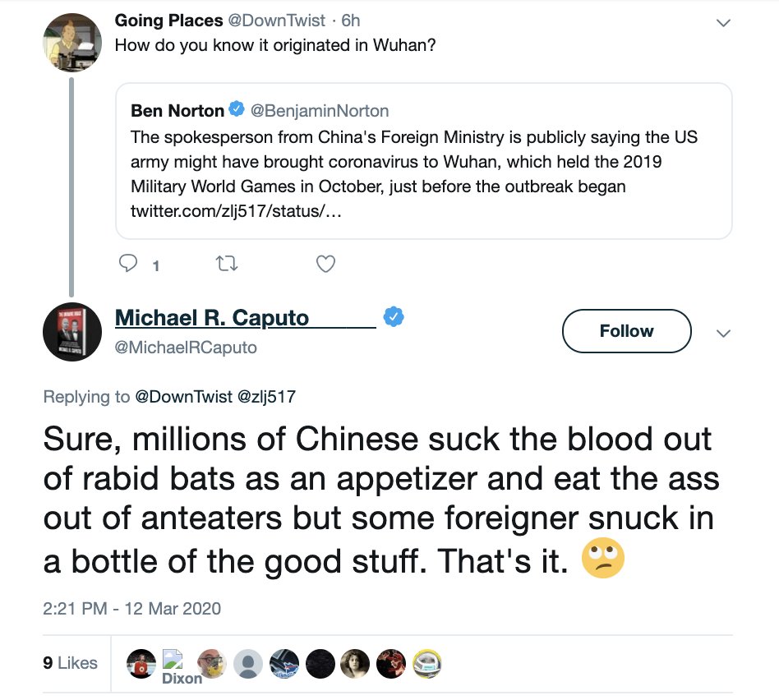Like the Going Places tweet with heart icon
The image size is (779, 700).
click(325, 263)
